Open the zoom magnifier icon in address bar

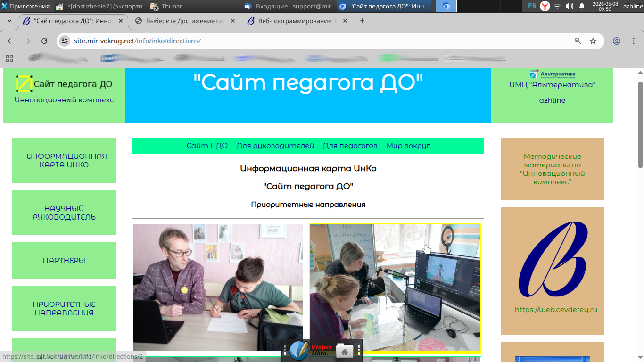coord(578,41)
